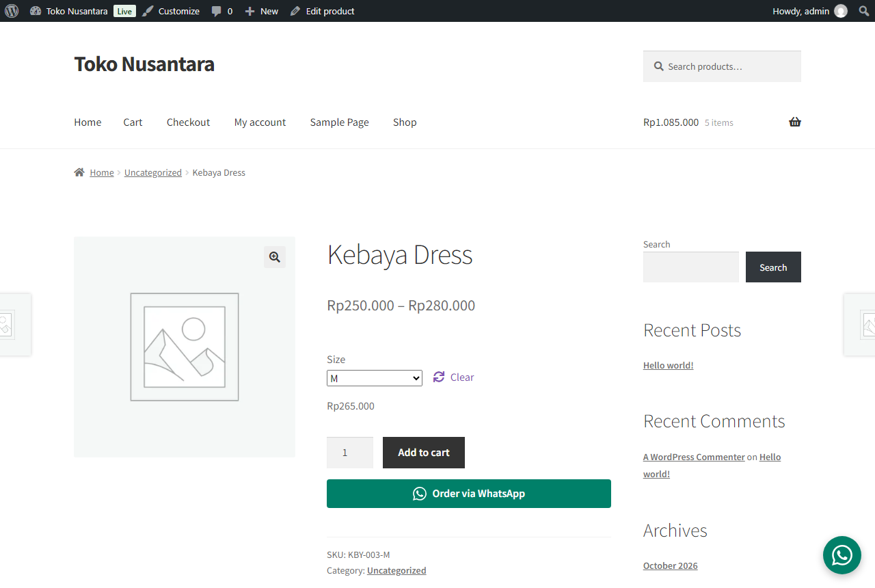
Task: Click the Live status badge
Action: tap(124, 11)
